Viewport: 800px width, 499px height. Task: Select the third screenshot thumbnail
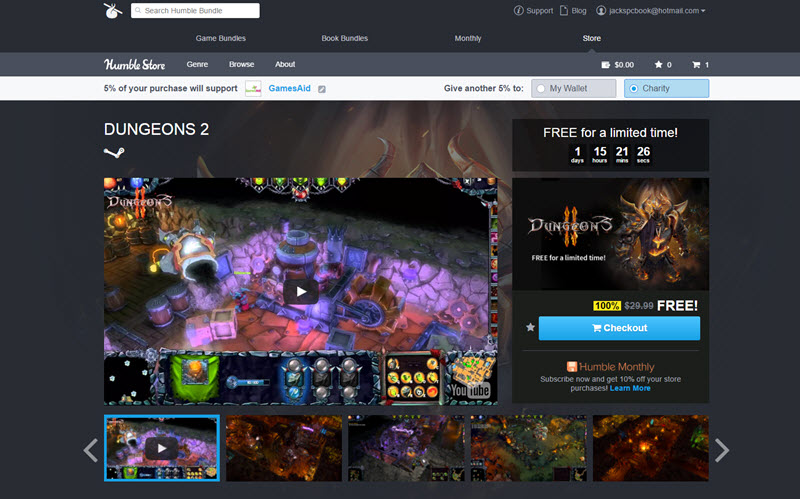click(406, 448)
